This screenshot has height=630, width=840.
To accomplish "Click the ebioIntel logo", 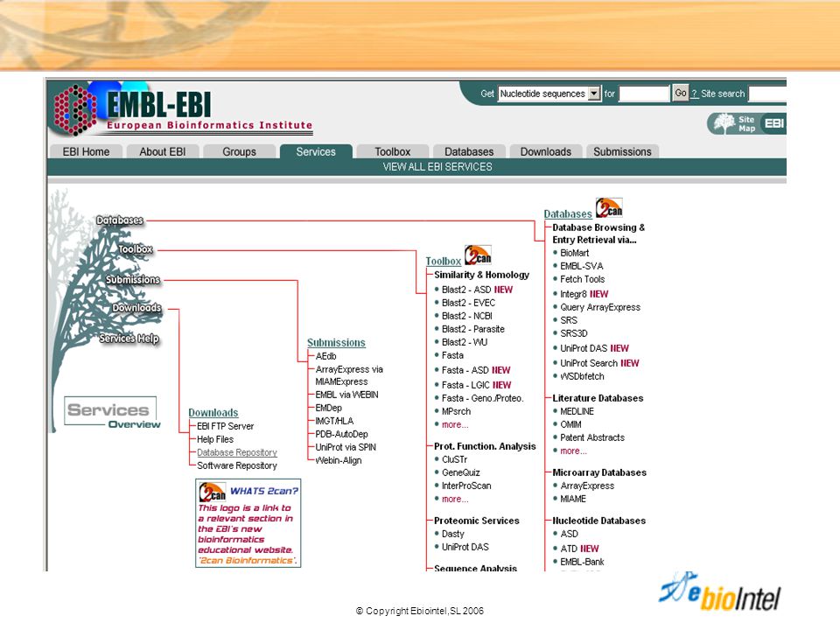I will click(x=719, y=592).
